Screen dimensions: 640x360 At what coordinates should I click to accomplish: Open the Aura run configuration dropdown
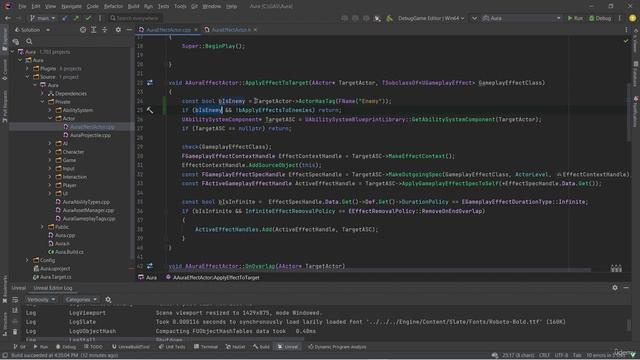521,18
